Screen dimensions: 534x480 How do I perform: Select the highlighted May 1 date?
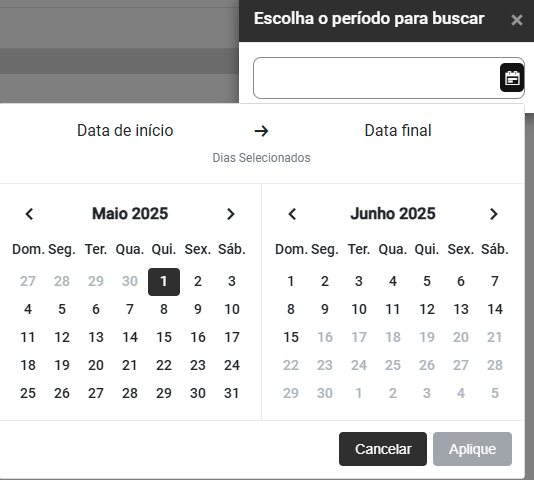tap(164, 282)
